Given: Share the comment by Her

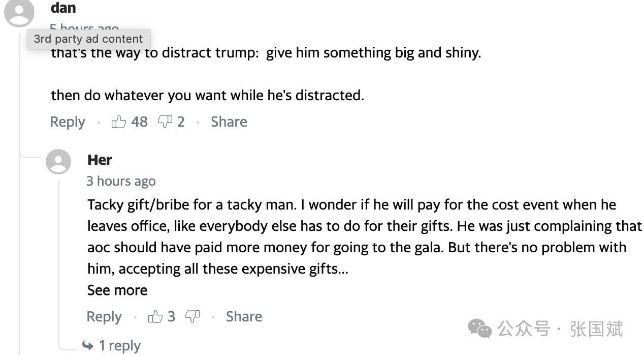Looking at the screenshot, I should click(x=244, y=317).
